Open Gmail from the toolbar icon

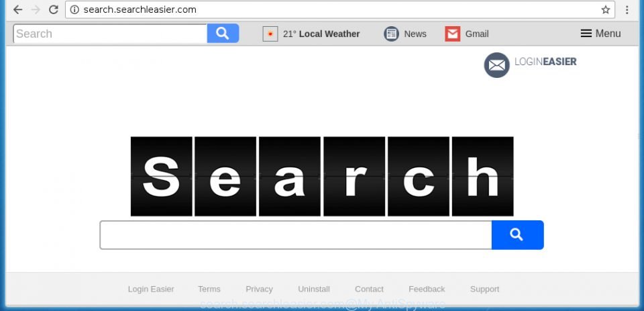(453, 34)
